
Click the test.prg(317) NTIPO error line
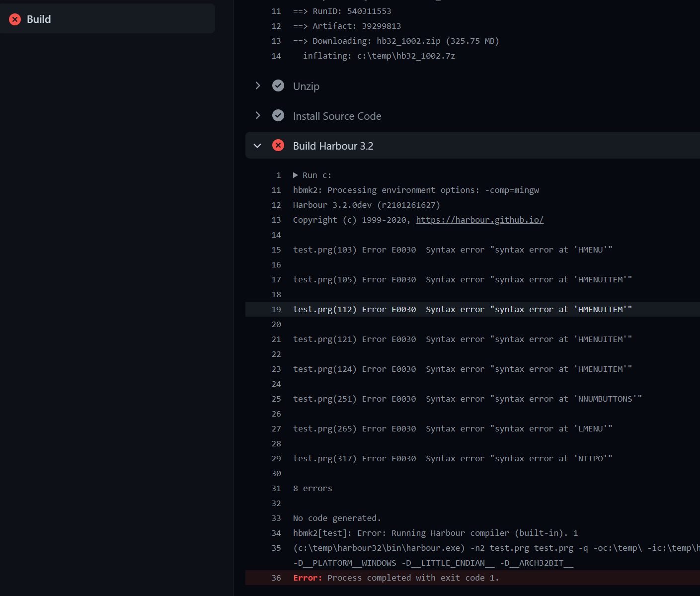point(453,458)
